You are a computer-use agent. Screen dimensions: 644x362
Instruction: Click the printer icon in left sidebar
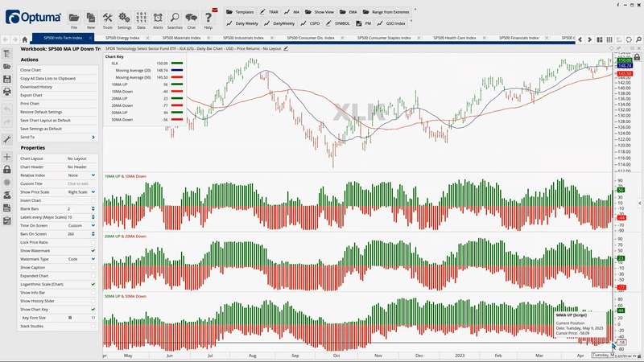click(x=7, y=92)
